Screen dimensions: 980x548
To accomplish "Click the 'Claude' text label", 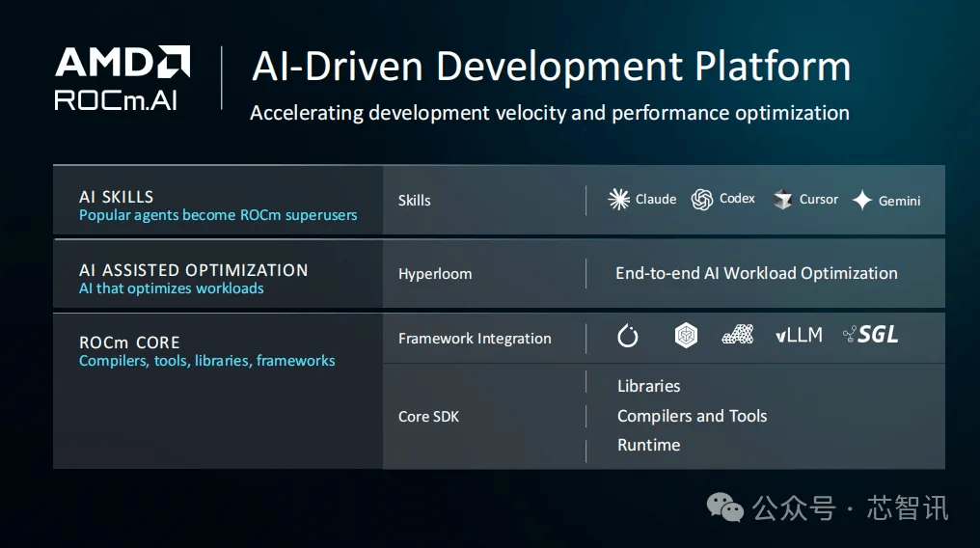I will 656,200.
